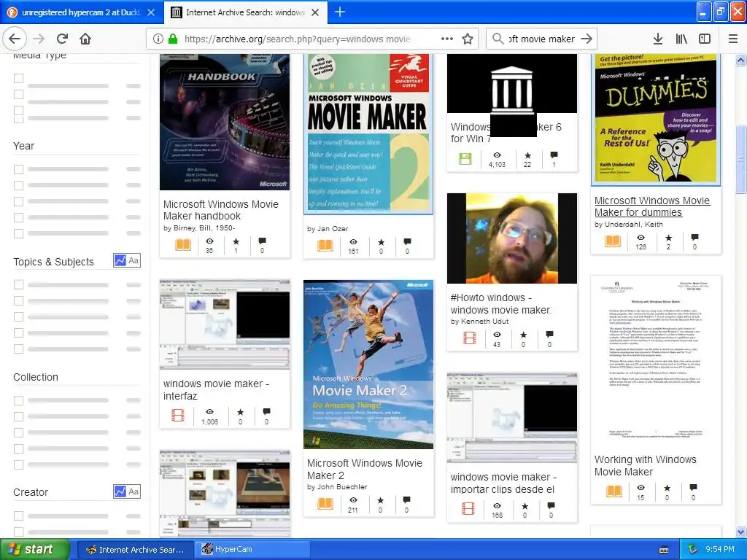Tick the third Collection checkbox
747x560 pixels.
[18, 432]
